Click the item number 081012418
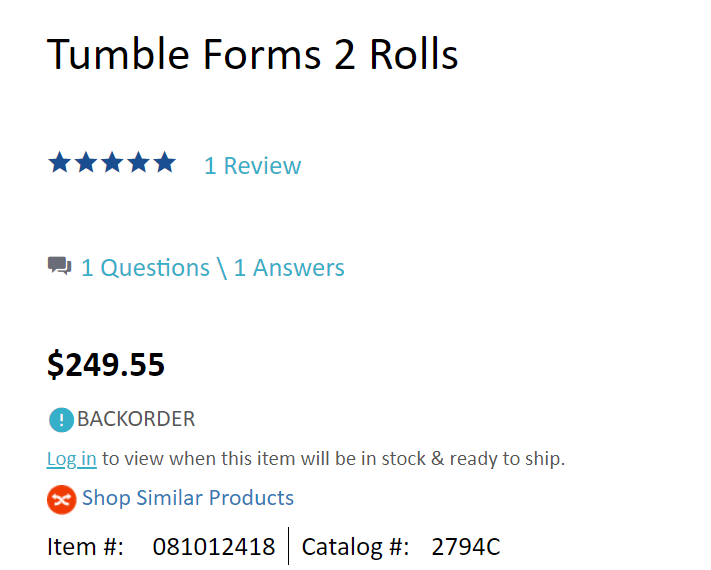This screenshot has width=711, height=570. pos(213,547)
